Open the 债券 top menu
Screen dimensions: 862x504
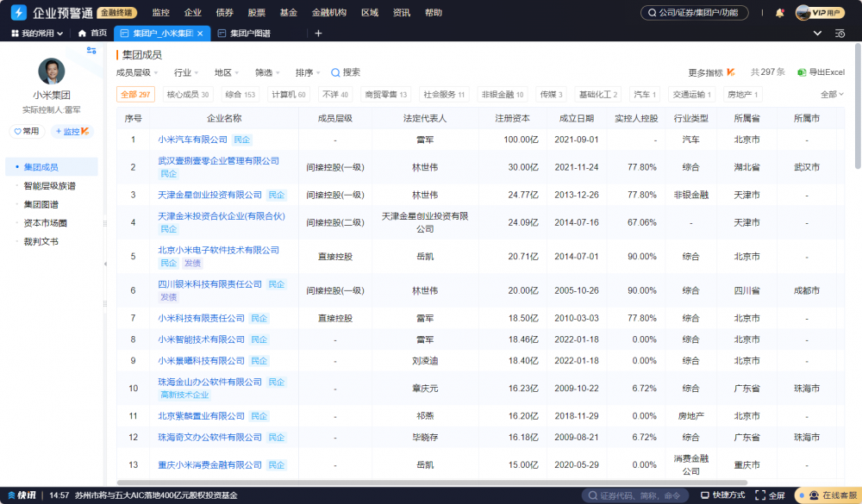225,13
